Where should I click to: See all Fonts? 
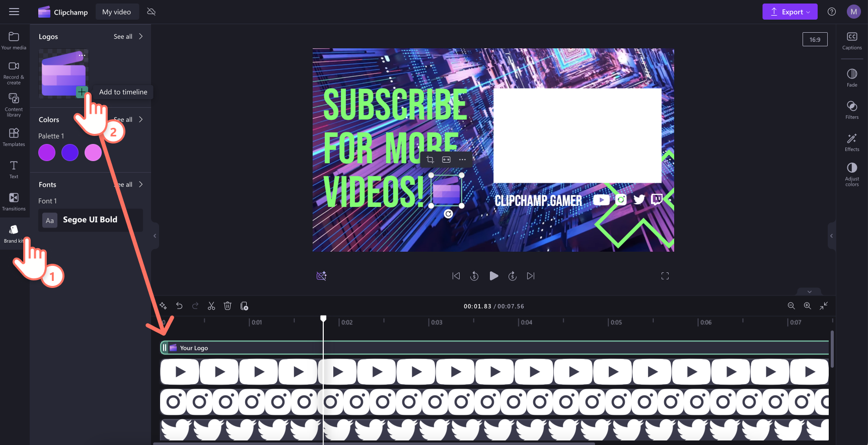click(128, 184)
